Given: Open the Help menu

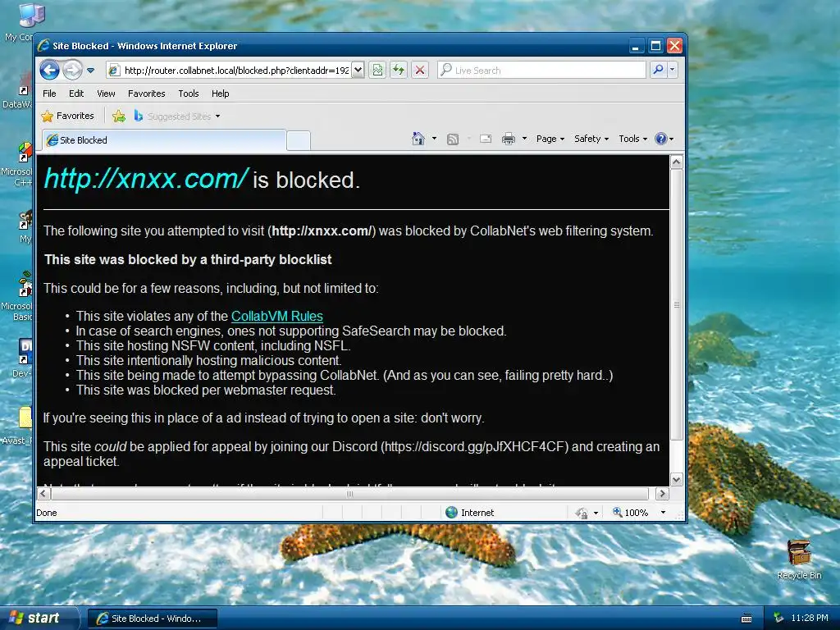Looking at the screenshot, I should click(220, 94).
